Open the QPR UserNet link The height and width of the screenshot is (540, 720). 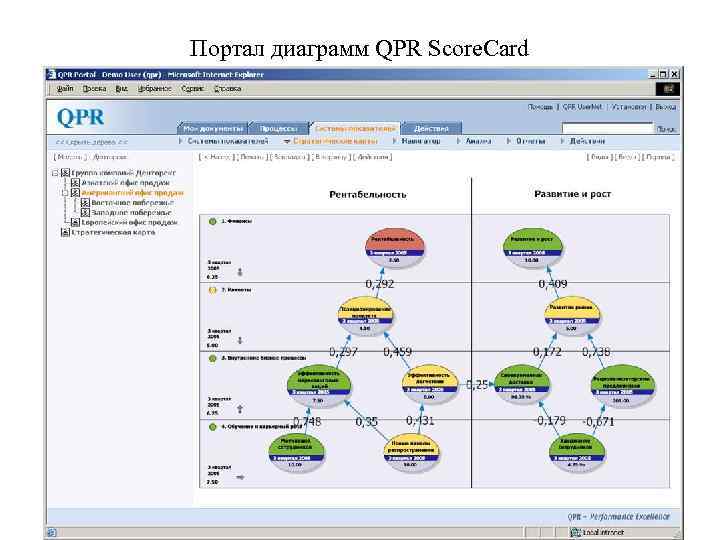(x=582, y=107)
